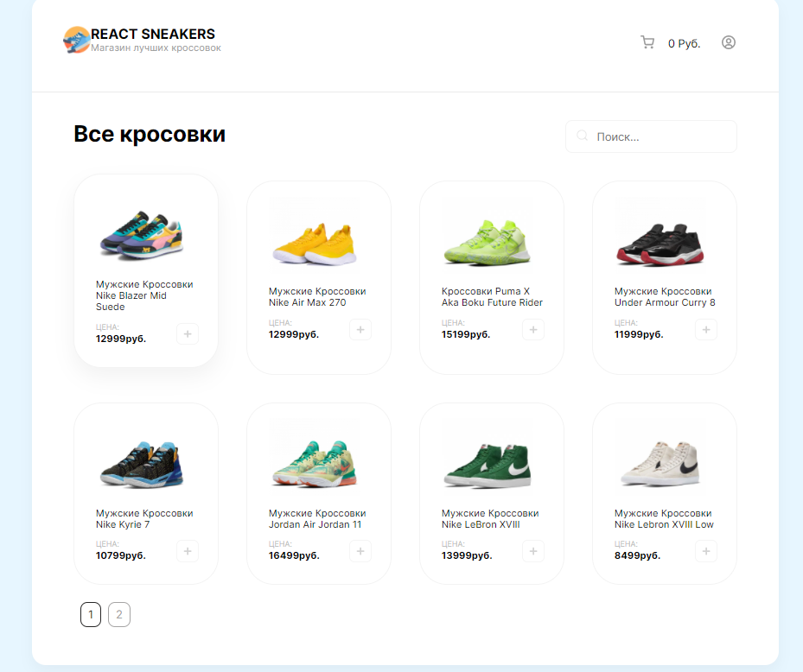Click the Поиск... search field
The image size is (803, 672).
click(x=651, y=136)
